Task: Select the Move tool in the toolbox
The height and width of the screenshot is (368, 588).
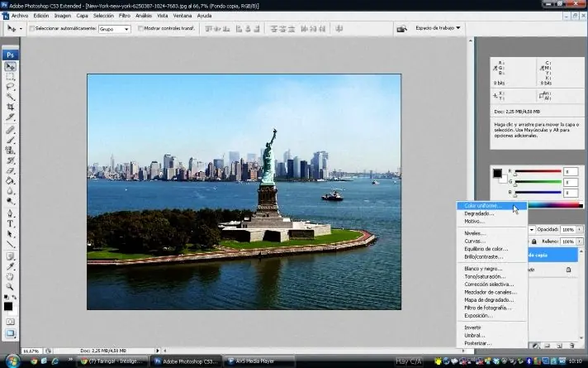Action: 11,66
